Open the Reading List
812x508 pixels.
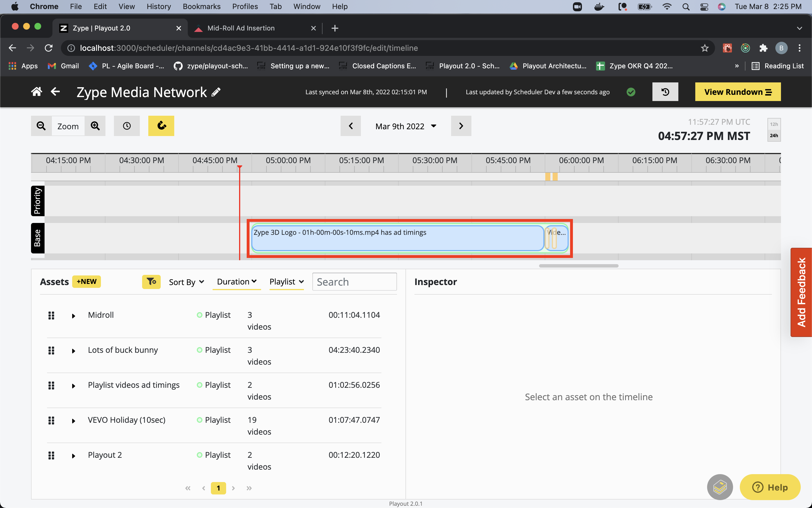[777, 66]
